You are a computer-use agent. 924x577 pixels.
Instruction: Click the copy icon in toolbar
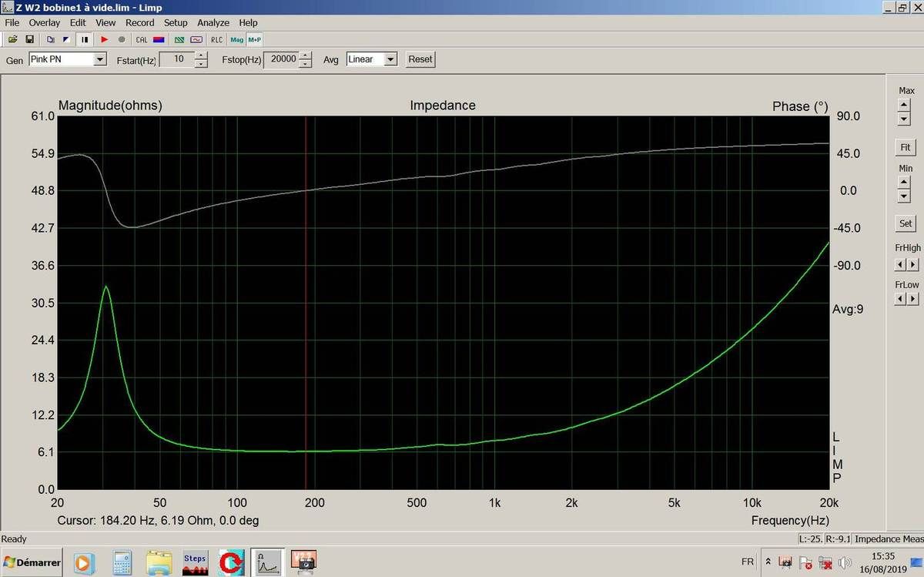pyautogui.click(x=50, y=39)
